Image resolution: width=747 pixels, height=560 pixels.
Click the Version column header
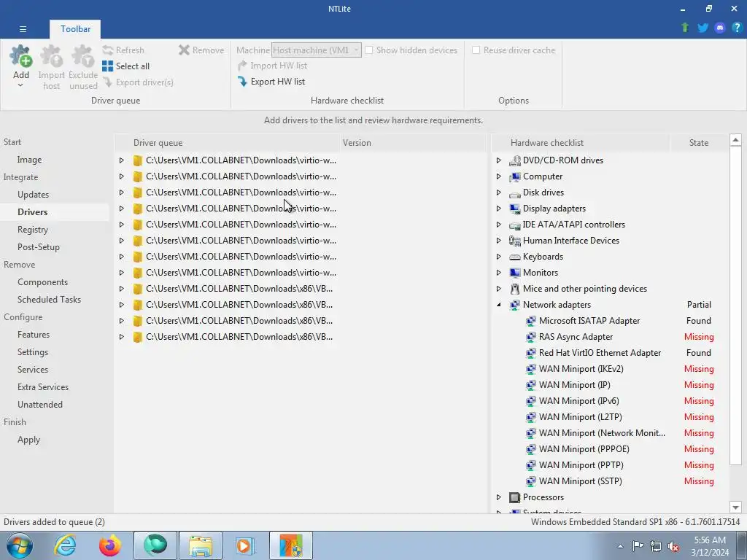click(413, 143)
